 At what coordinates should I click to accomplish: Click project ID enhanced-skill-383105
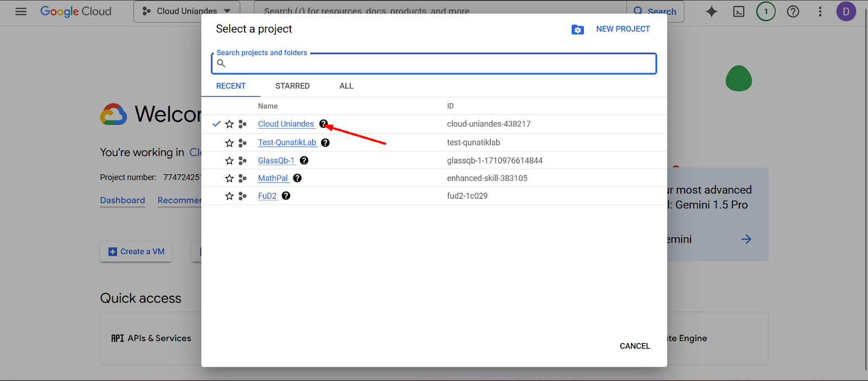click(x=487, y=178)
